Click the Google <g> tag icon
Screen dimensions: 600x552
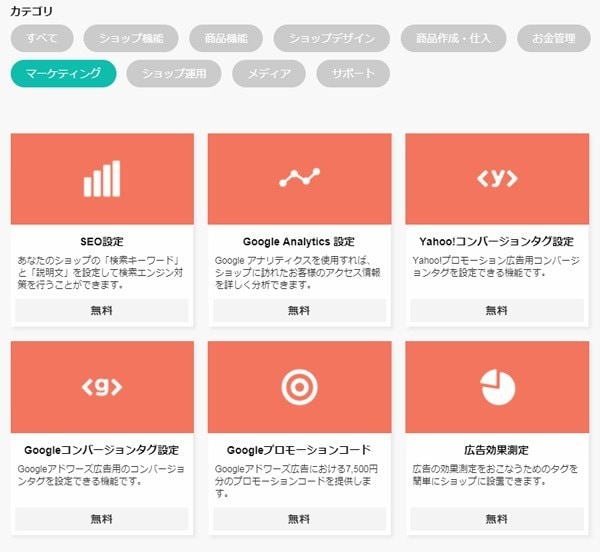tap(102, 387)
